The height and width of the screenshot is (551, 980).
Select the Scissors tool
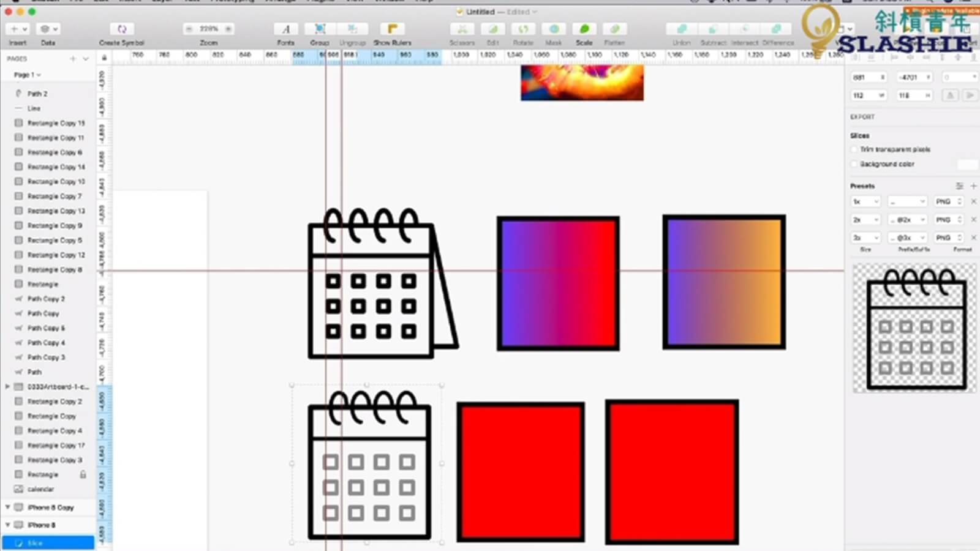click(462, 29)
